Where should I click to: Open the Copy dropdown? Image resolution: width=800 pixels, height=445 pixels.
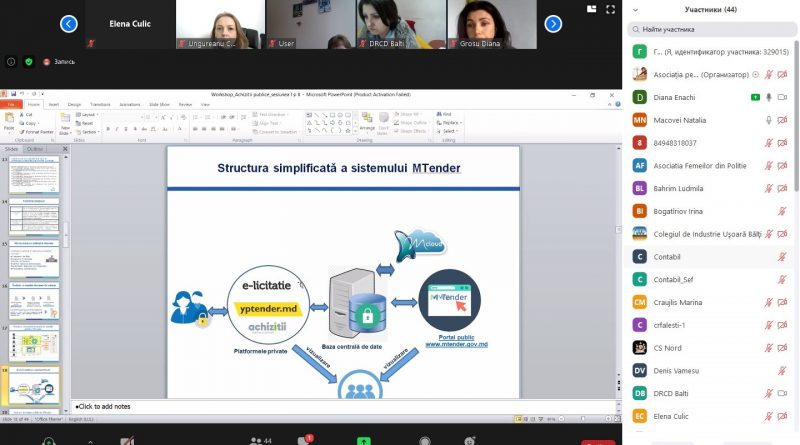(x=29, y=123)
